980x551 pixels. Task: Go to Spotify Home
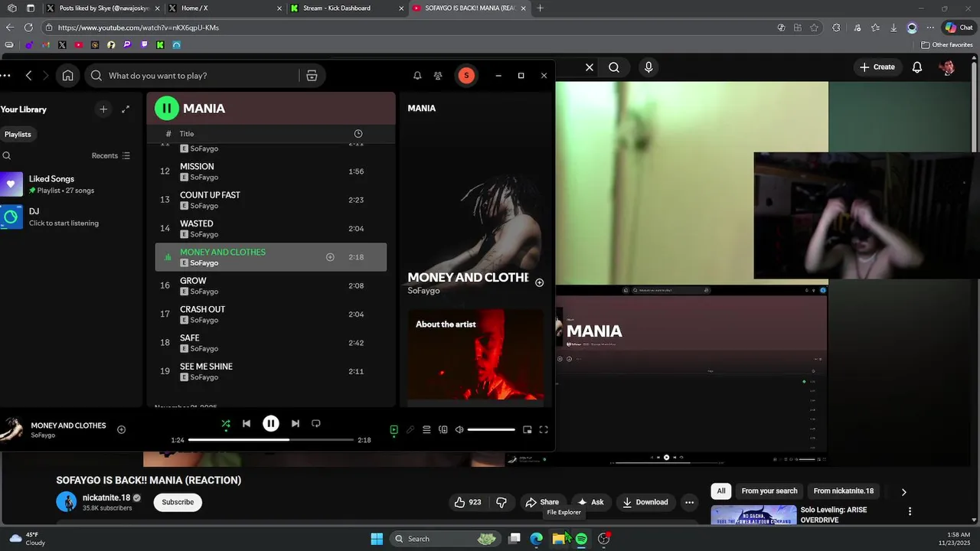pos(68,76)
